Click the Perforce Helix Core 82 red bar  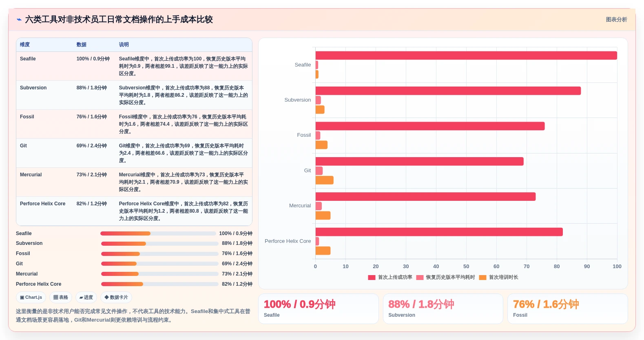click(x=439, y=232)
